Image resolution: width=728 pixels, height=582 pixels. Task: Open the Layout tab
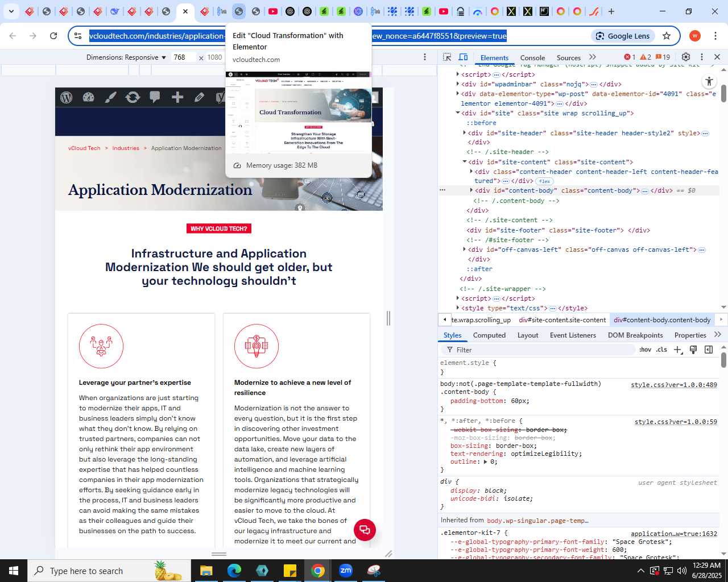[528, 335]
